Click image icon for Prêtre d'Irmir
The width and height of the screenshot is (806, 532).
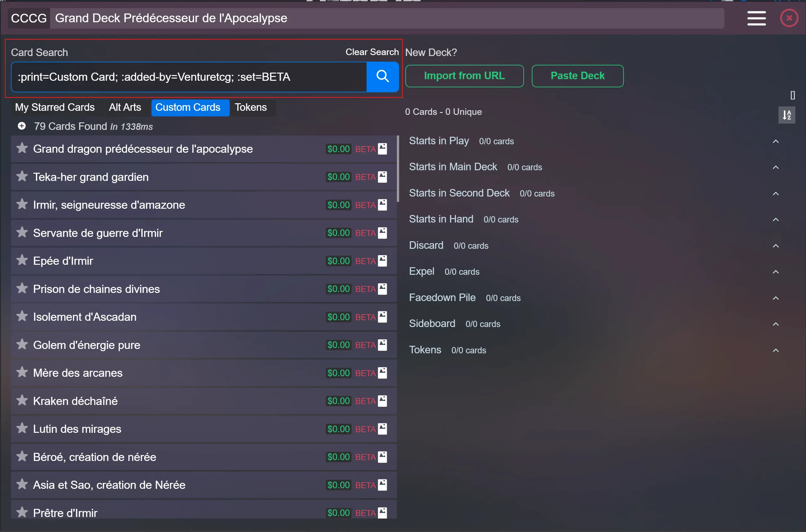[382, 513]
